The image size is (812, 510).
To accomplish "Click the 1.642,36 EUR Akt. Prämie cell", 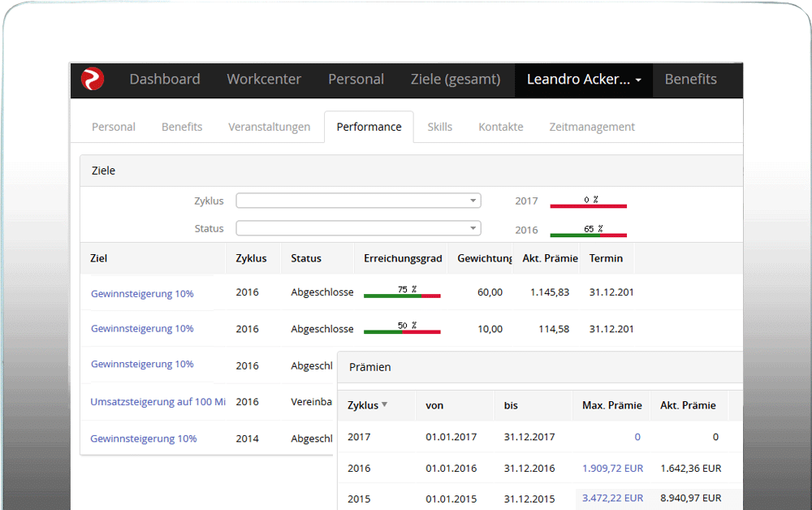I will point(691,468).
